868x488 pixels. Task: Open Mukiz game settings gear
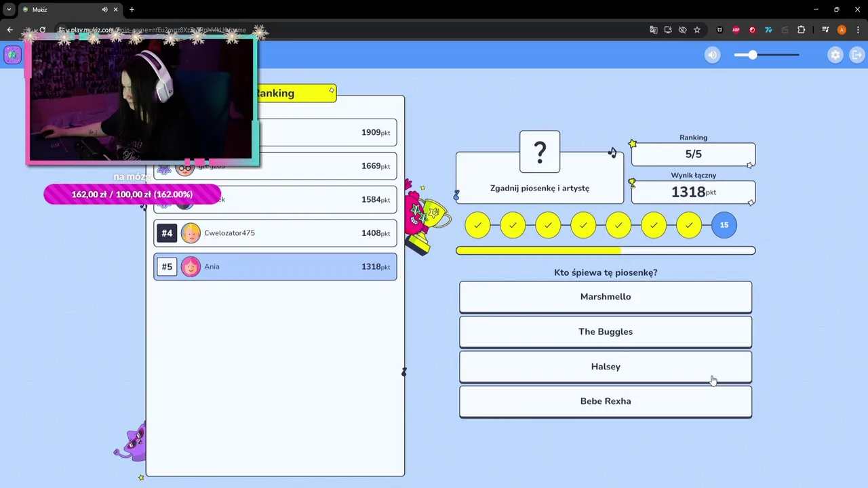[x=835, y=55]
